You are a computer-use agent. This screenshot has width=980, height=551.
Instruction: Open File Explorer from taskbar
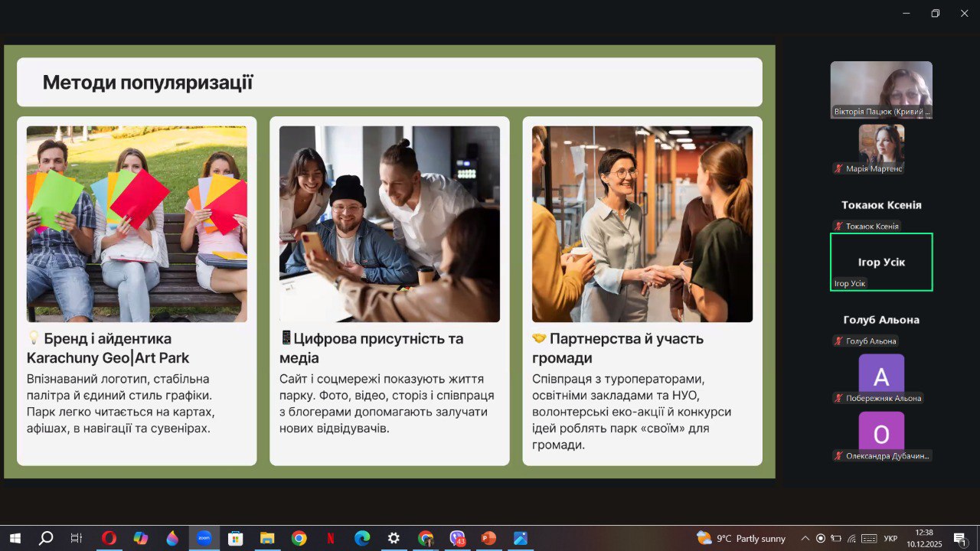tap(266, 538)
